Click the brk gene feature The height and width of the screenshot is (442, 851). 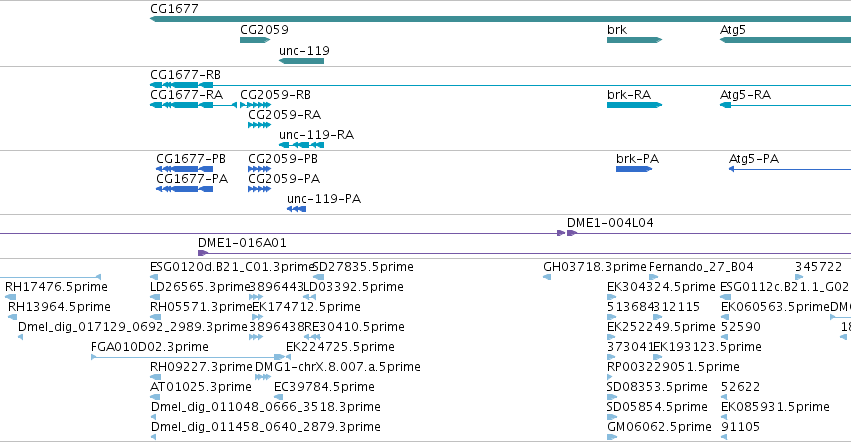pyautogui.click(x=634, y=40)
